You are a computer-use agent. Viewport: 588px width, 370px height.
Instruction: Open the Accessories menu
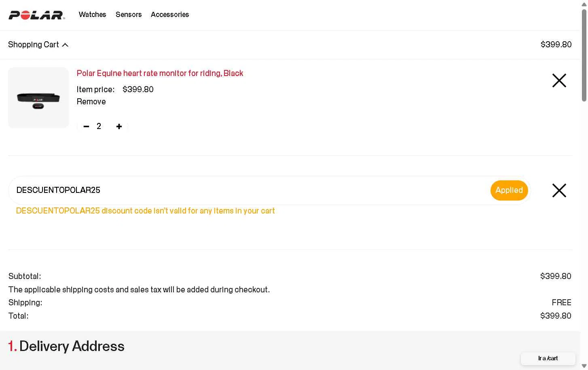tap(170, 15)
